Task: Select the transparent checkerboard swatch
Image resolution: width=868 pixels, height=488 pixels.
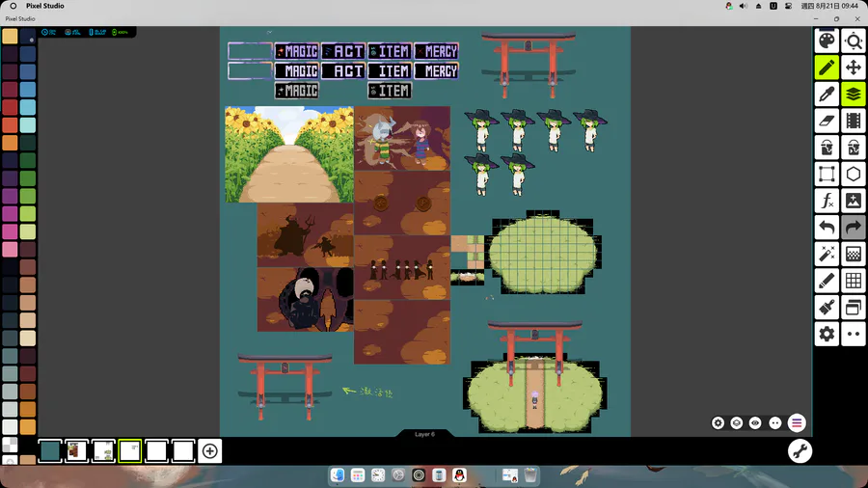Action: pos(10,445)
